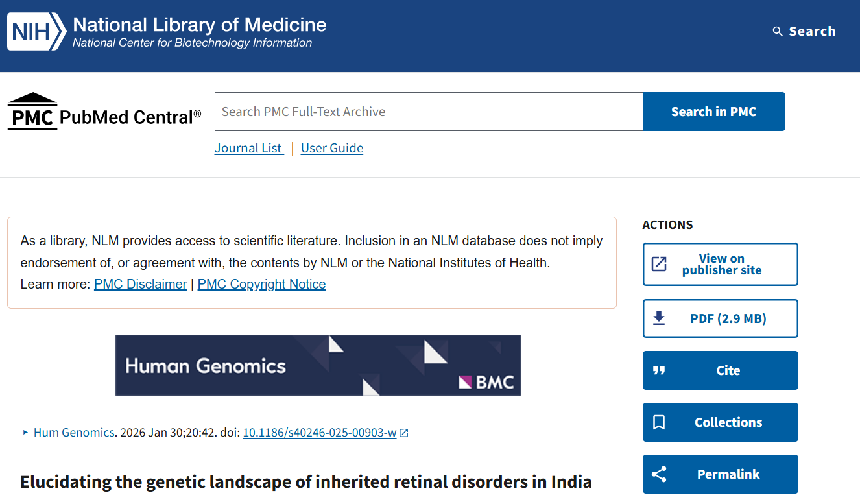Image resolution: width=860 pixels, height=504 pixels.
Task: Click the Human Genomics BMC journal banner
Action: coord(318,365)
